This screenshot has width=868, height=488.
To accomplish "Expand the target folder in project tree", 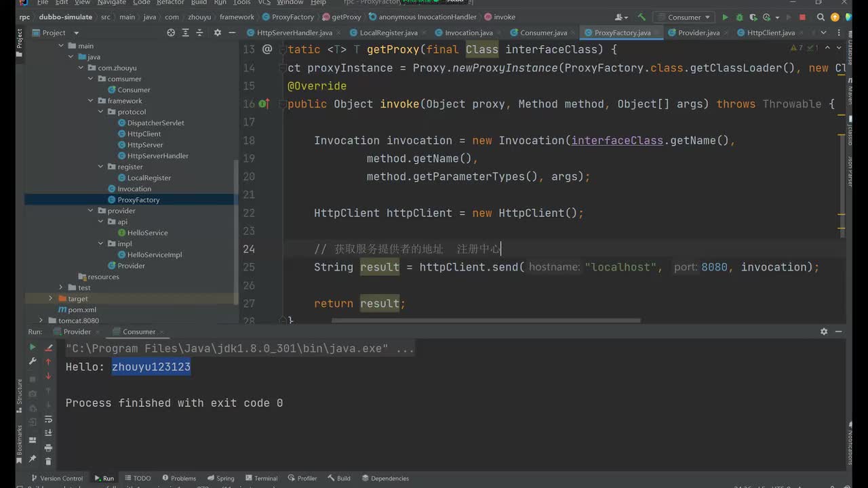I will coord(50,298).
